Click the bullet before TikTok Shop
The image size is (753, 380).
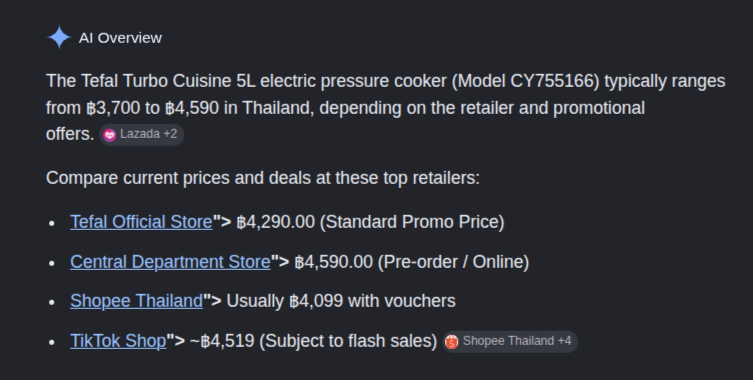coord(52,342)
